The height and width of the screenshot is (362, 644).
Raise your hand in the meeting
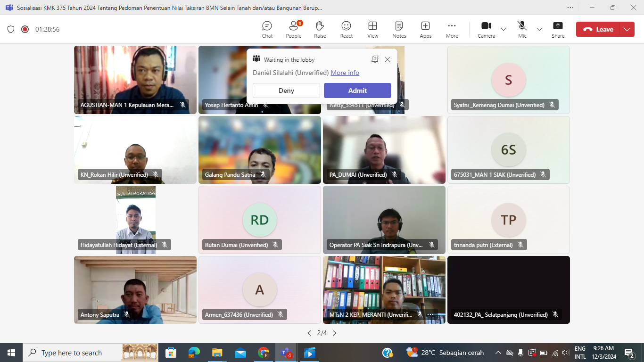click(x=320, y=29)
